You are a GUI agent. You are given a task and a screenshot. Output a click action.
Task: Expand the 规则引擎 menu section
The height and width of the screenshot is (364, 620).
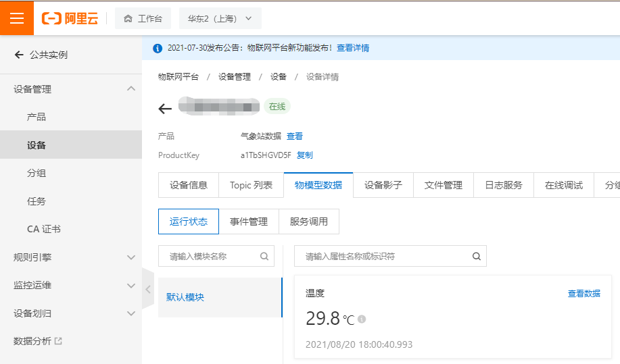(x=131, y=257)
